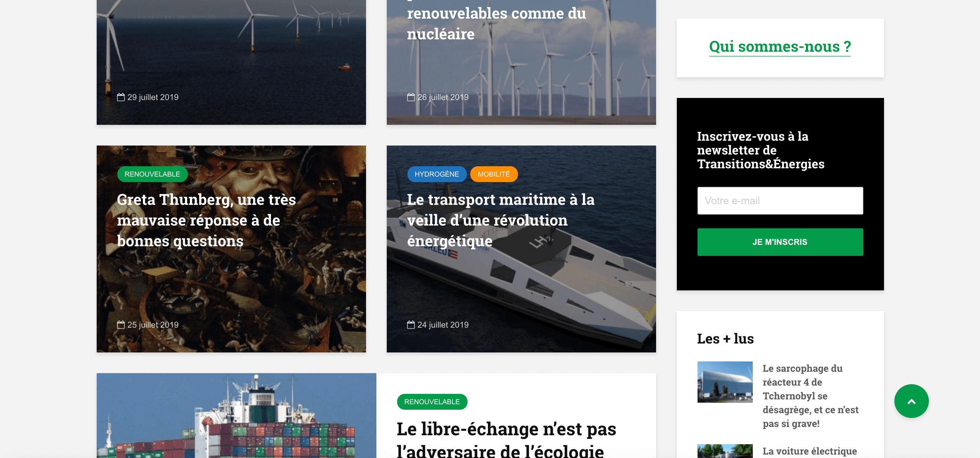Click calendar icon beside 24 juillet 2019
The width and height of the screenshot is (980, 458).
click(411, 325)
